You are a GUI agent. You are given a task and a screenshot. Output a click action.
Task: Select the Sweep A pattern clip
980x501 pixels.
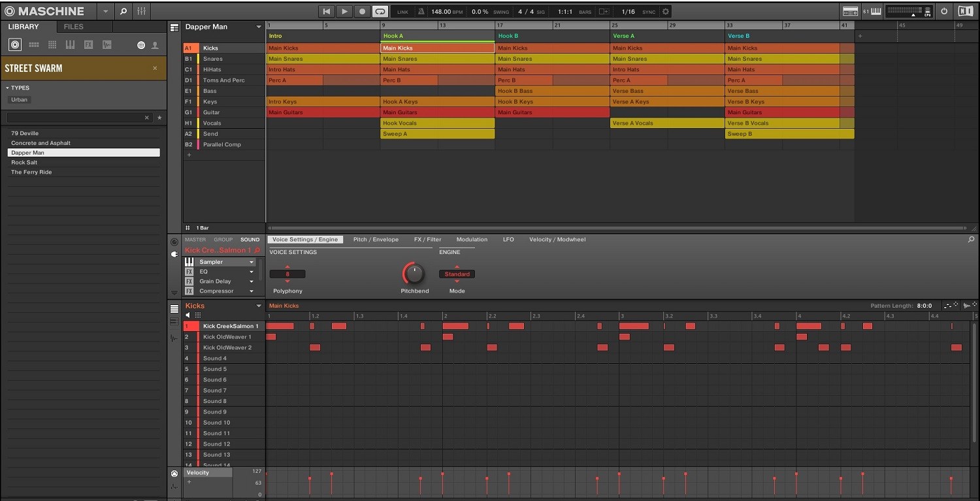(438, 134)
